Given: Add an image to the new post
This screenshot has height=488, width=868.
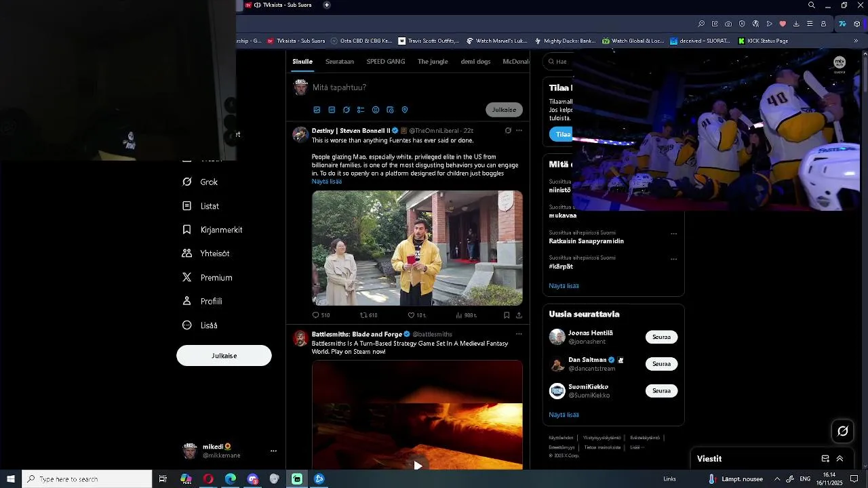Looking at the screenshot, I should coord(317,110).
